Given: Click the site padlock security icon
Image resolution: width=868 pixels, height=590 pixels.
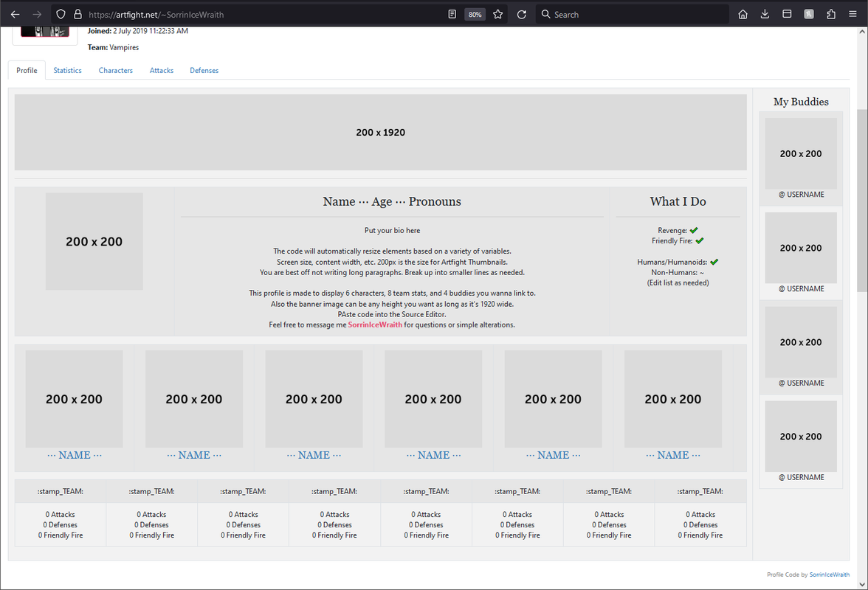Looking at the screenshot, I should pos(77,14).
